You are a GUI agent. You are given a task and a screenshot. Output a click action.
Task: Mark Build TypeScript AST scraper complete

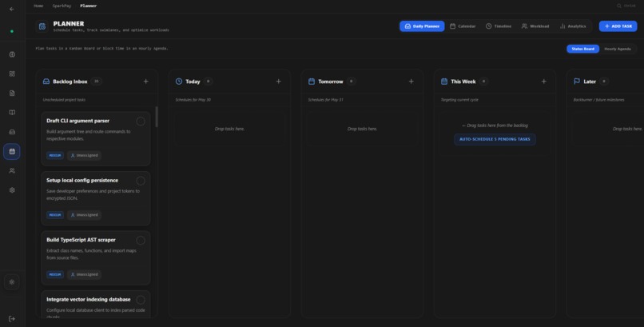tap(141, 241)
